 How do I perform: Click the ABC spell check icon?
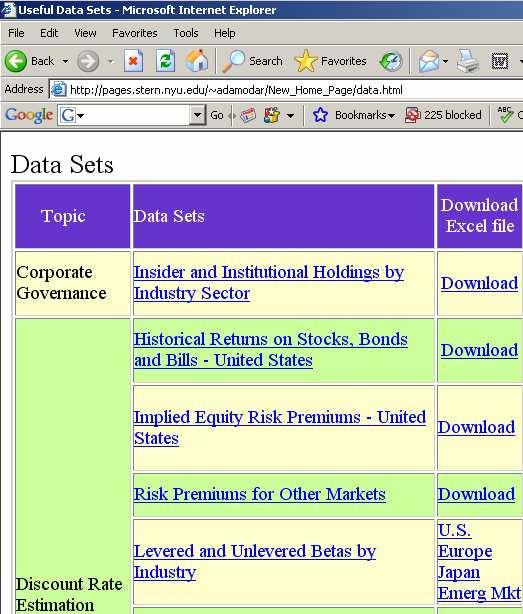click(x=505, y=115)
